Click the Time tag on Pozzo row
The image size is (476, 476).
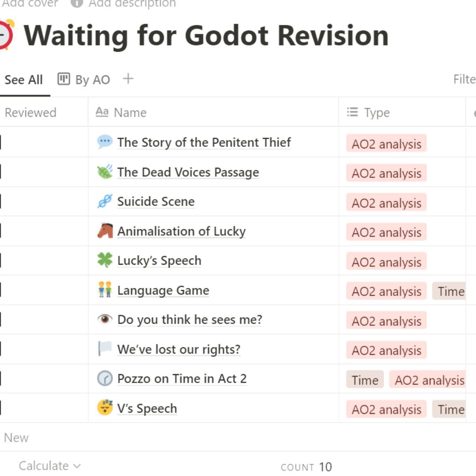tap(365, 380)
